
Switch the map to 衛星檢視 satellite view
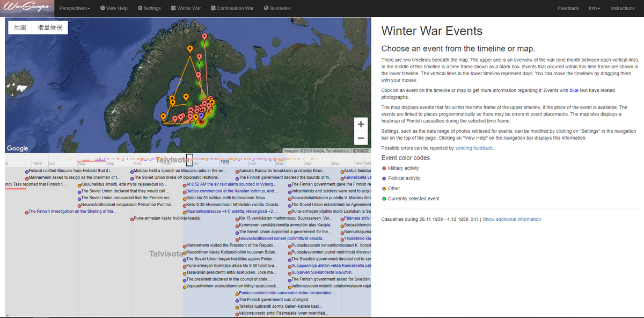tap(50, 27)
